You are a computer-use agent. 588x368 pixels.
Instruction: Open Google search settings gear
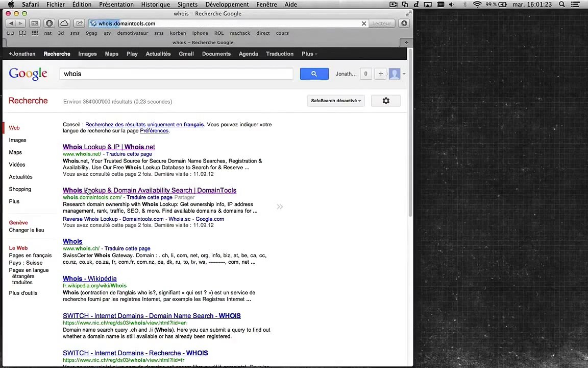click(386, 101)
